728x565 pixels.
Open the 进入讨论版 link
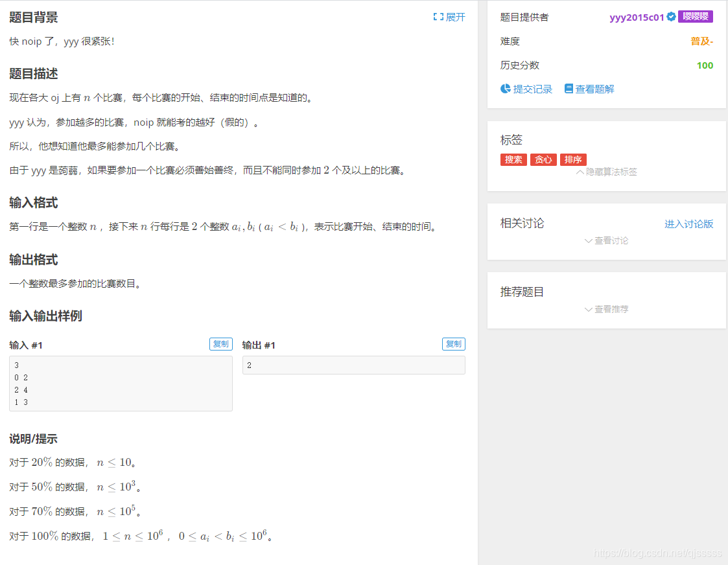[x=688, y=224]
